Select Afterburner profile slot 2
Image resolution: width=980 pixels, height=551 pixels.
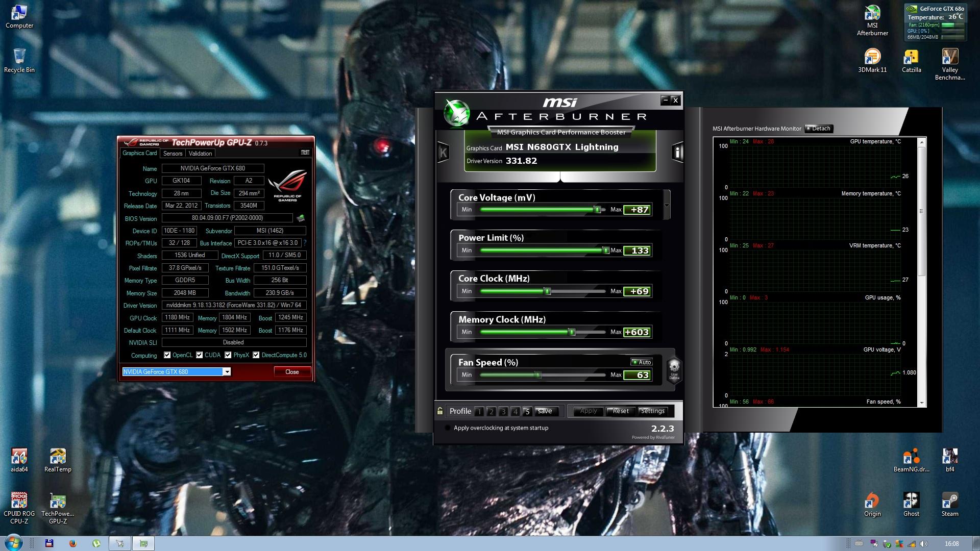[x=491, y=411]
